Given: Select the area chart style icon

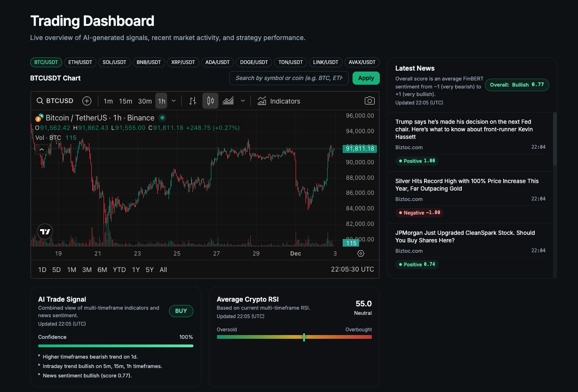Looking at the screenshot, I should [x=228, y=101].
